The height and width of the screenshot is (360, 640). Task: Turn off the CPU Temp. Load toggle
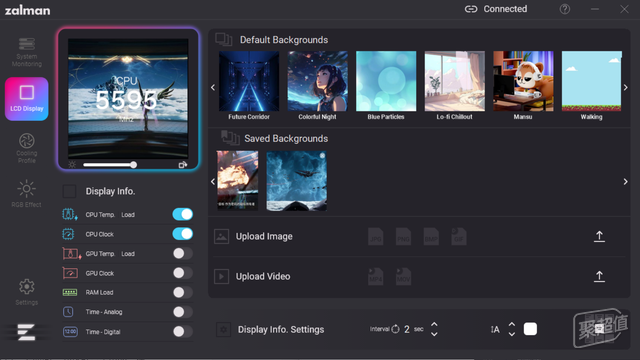pos(182,214)
